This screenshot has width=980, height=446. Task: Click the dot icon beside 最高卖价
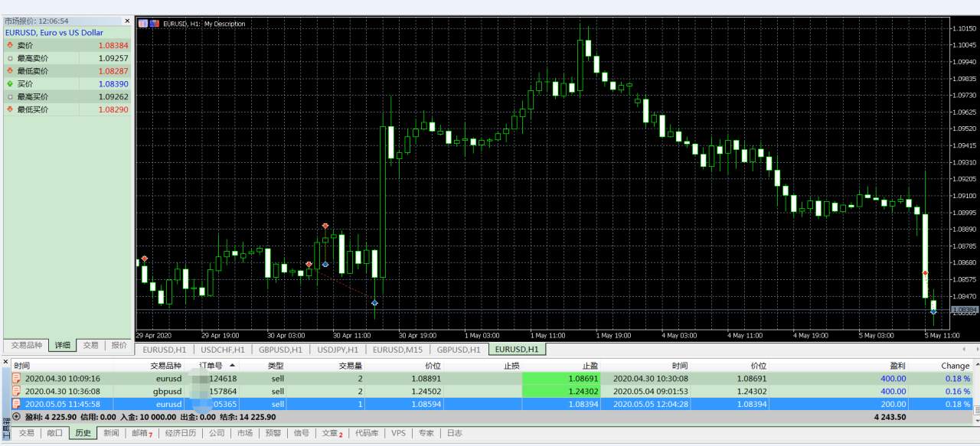10,58
